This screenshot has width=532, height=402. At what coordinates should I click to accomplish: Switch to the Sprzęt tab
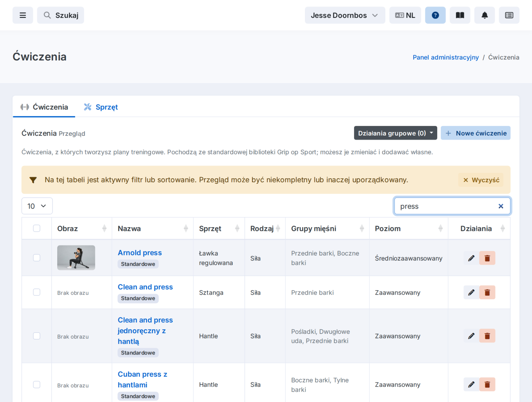tap(101, 107)
